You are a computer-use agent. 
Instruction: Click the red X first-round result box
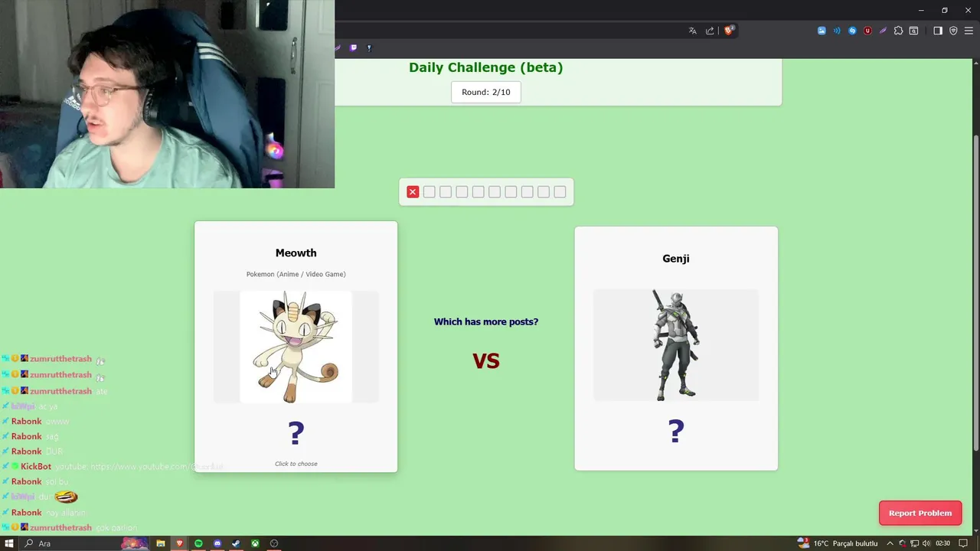(413, 192)
